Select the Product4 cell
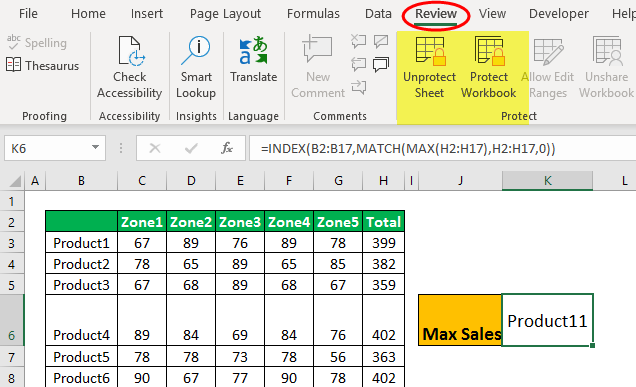Viewport: 636px width, 387px height. [82, 320]
